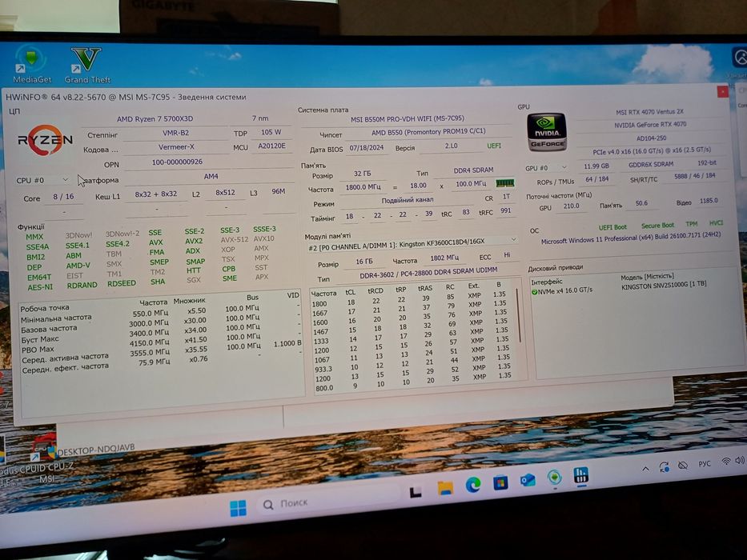Open the Wi-Fi network tray icon

tap(725, 462)
